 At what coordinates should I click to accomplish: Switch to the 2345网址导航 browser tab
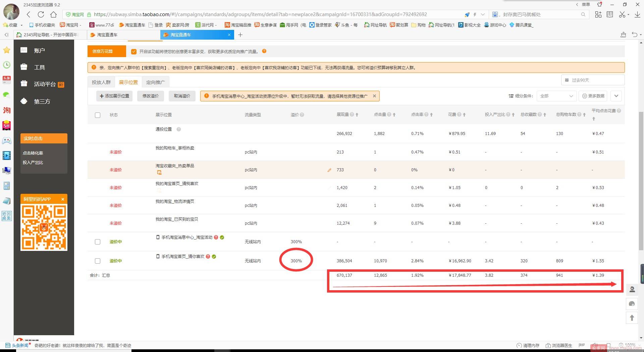(x=50, y=35)
